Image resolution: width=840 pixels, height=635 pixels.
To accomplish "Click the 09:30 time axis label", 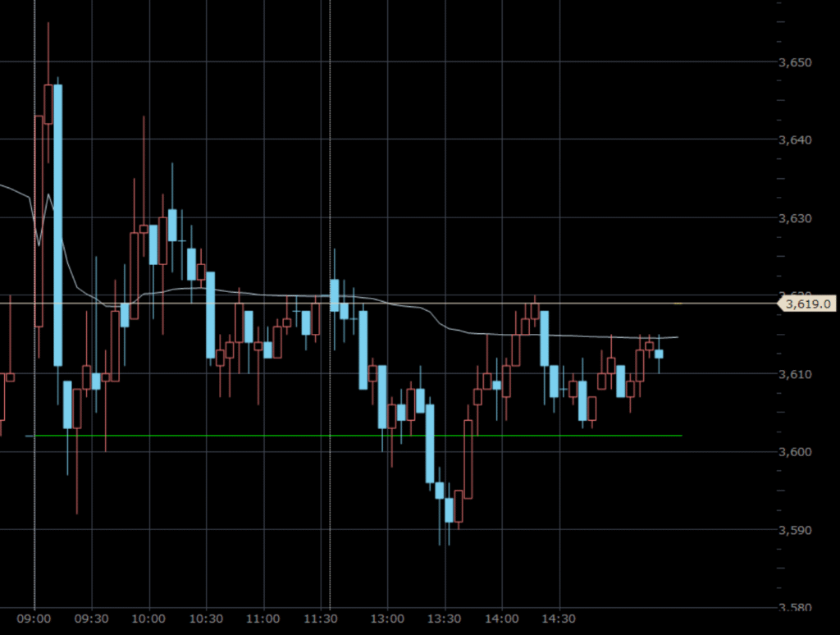I will click(x=92, y=619).
